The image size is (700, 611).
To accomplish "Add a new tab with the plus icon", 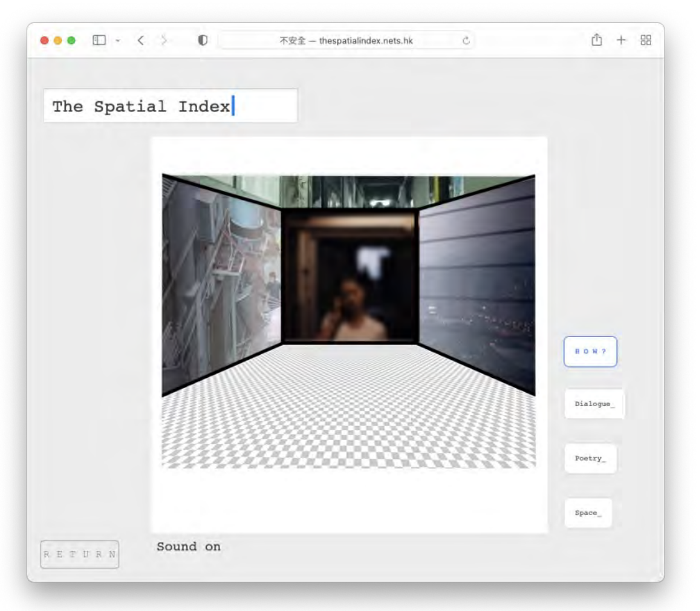I will (x=621, y=40).
